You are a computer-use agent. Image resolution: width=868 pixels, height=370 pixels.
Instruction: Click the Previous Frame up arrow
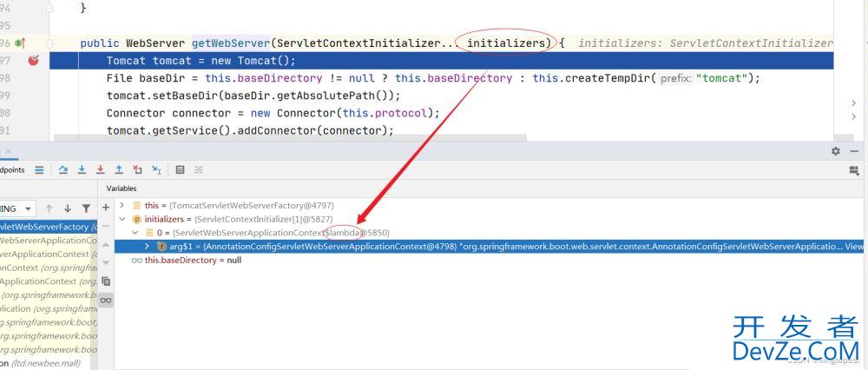point(49,208)
